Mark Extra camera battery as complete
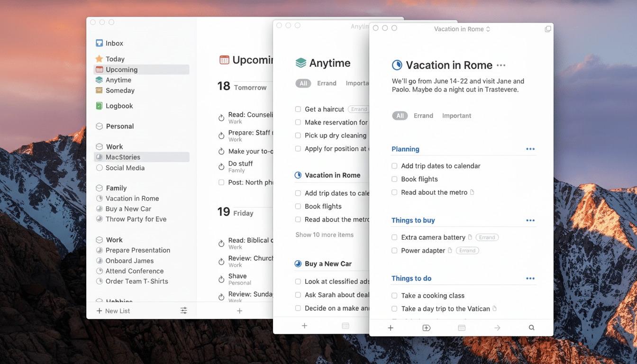 [394, 237]
